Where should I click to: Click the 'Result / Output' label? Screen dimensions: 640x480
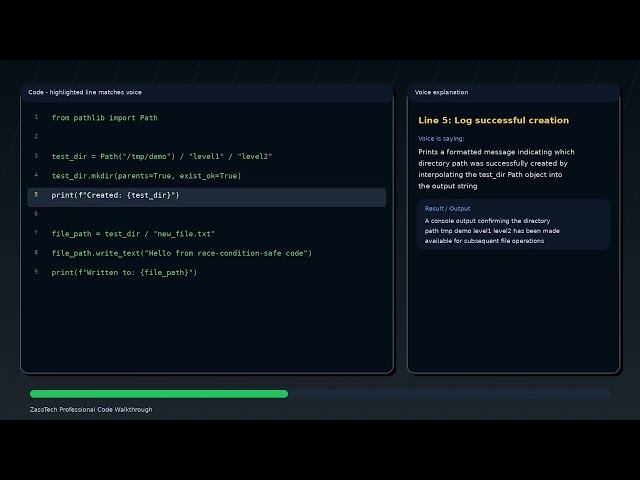pos(447,209)
